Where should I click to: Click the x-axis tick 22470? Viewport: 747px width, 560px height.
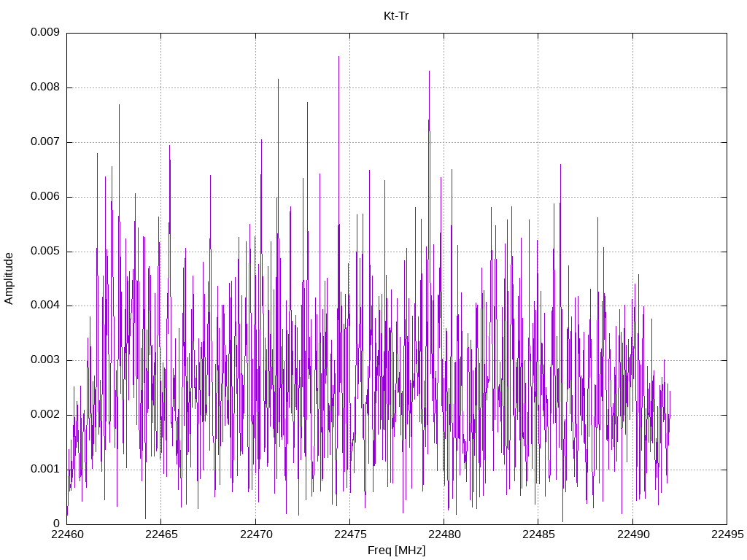coord(256,534)
